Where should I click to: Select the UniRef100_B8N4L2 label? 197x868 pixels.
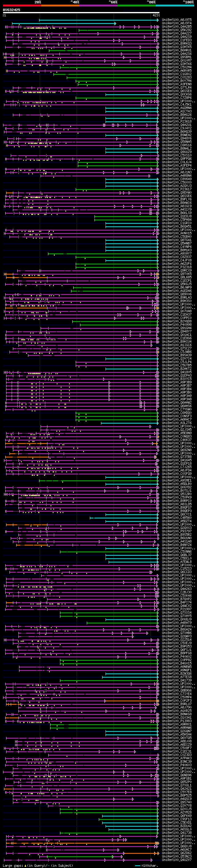pos(177,149)
